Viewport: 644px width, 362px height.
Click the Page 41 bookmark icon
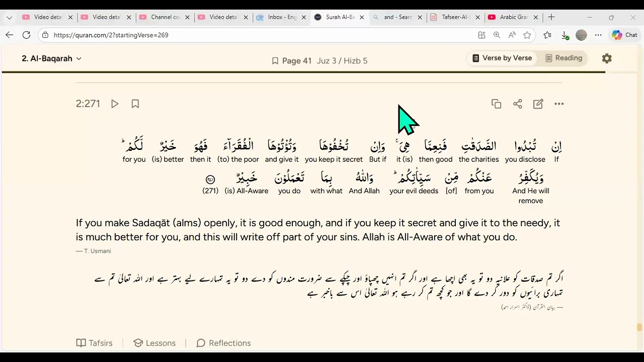click(x=275, y=61)
